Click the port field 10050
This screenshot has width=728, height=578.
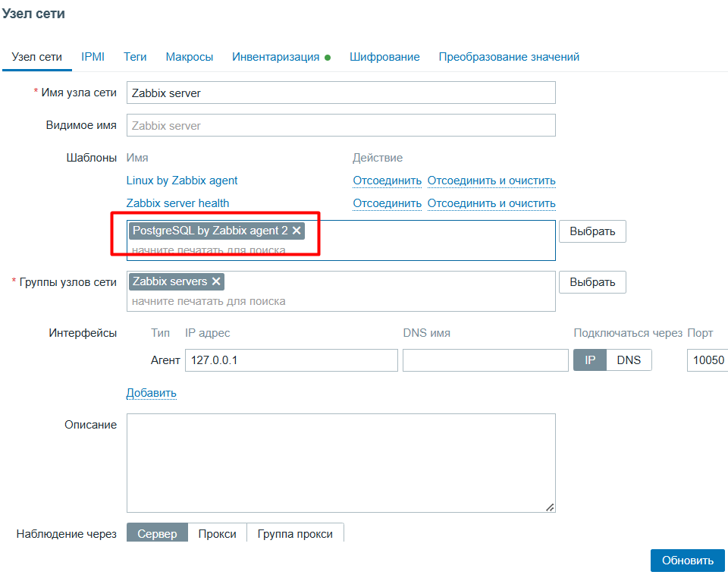pyautogui.click(x=708, y=360)
